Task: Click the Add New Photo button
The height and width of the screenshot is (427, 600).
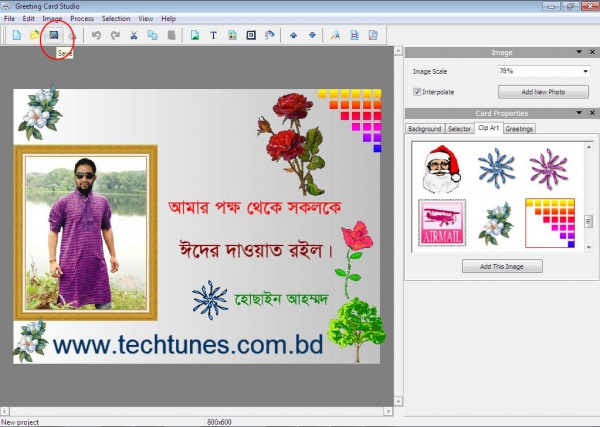Action: 543,92
